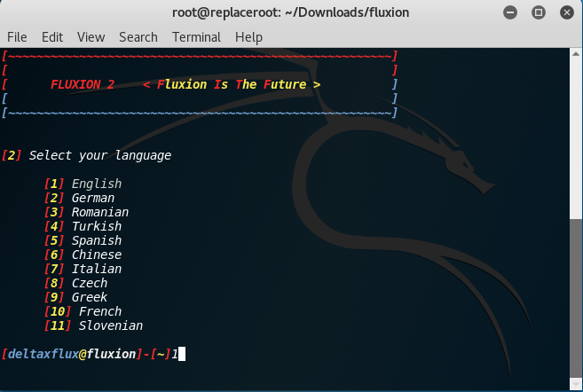Click the 'Select your language' heading text
This screenshot has height=392, width=583.
tap(100, 155)
